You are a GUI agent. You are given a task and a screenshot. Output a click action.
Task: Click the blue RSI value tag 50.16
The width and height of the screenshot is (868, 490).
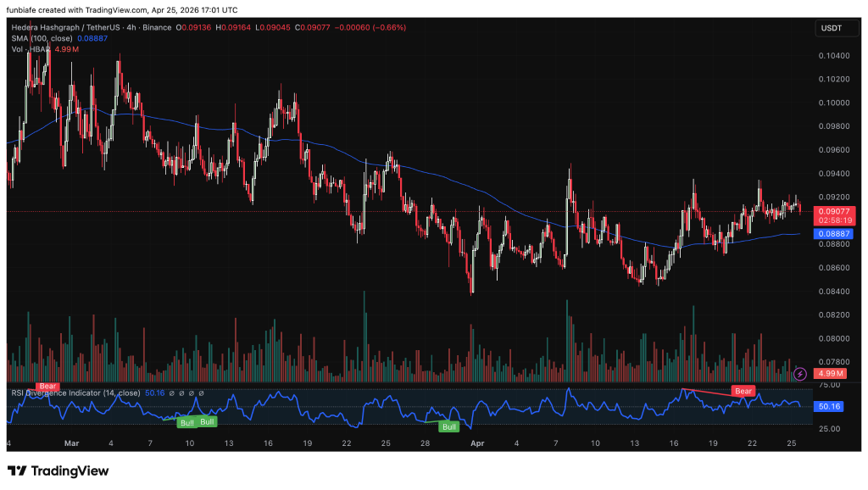pos(830,406)
